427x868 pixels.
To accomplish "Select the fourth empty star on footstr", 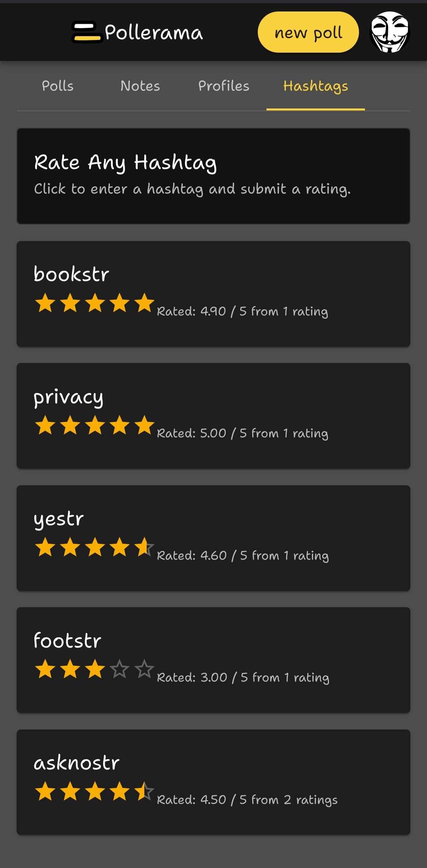I will (119, 669).
